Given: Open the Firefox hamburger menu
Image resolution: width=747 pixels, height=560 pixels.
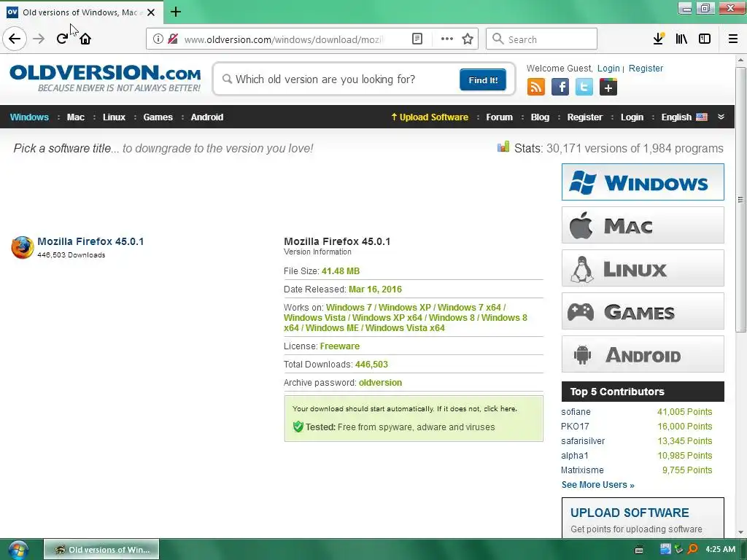Looking at the screenshot, I should coord(733,39).
